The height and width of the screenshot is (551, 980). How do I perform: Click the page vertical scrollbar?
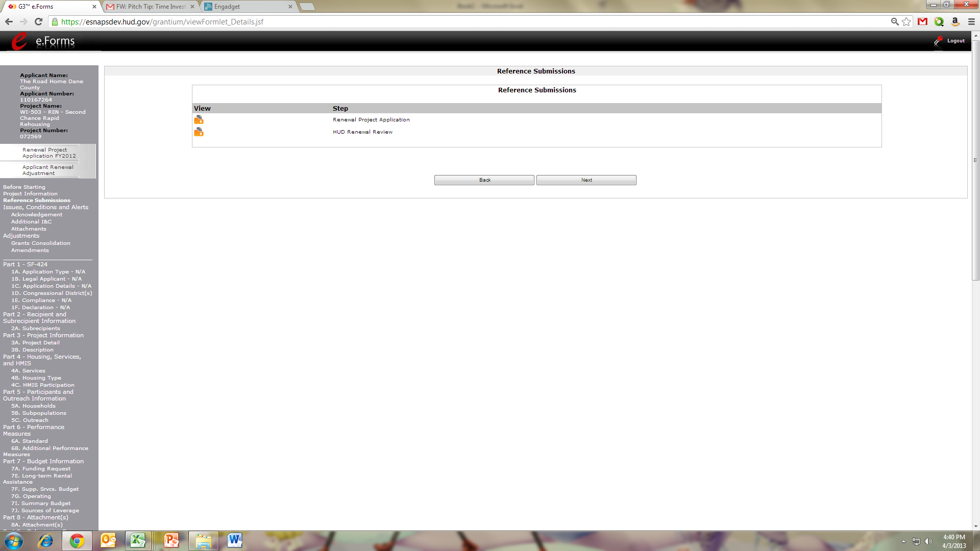(975, 161)
